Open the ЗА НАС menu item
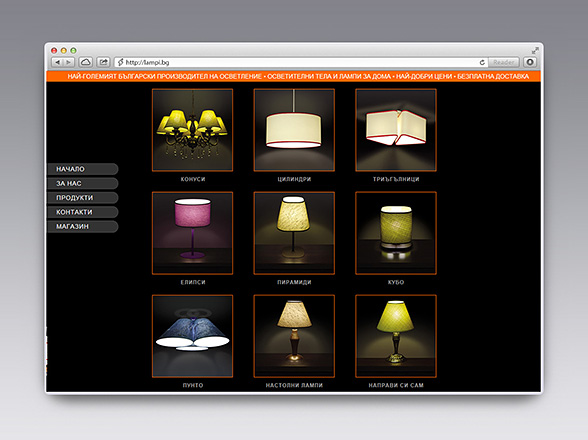The height and width of the screenshot is (440, 588). pyautogui.click(x=82, y=183)
